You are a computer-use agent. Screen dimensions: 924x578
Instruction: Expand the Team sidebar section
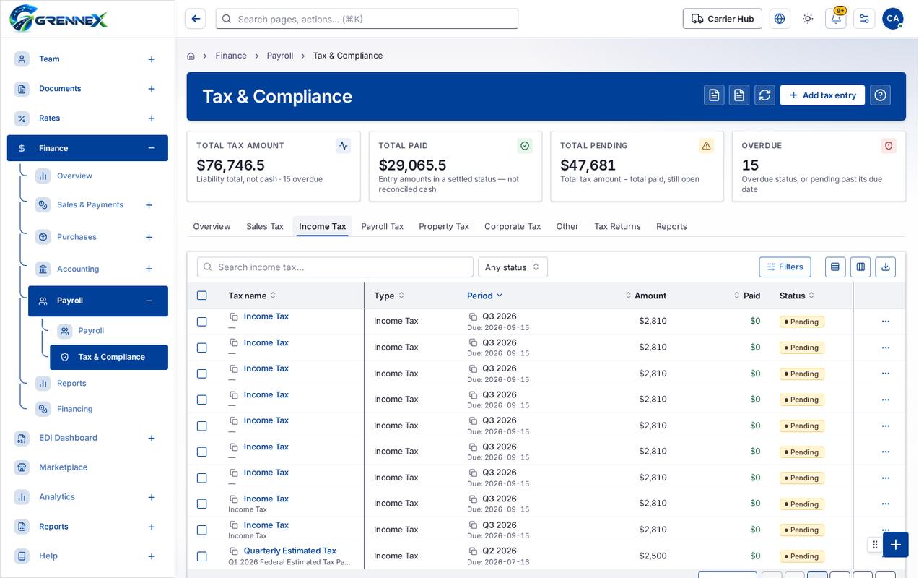(152, 59)
